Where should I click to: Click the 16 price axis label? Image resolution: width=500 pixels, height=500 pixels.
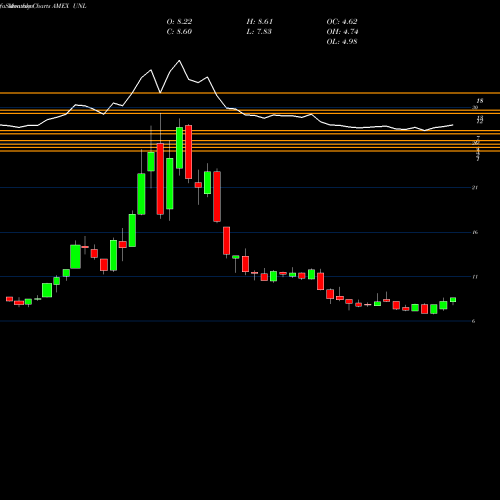pos(475,232)
